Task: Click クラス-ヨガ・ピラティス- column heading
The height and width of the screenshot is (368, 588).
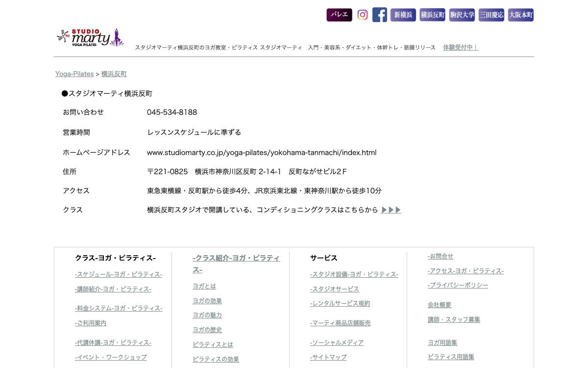Action: (116, 258)
